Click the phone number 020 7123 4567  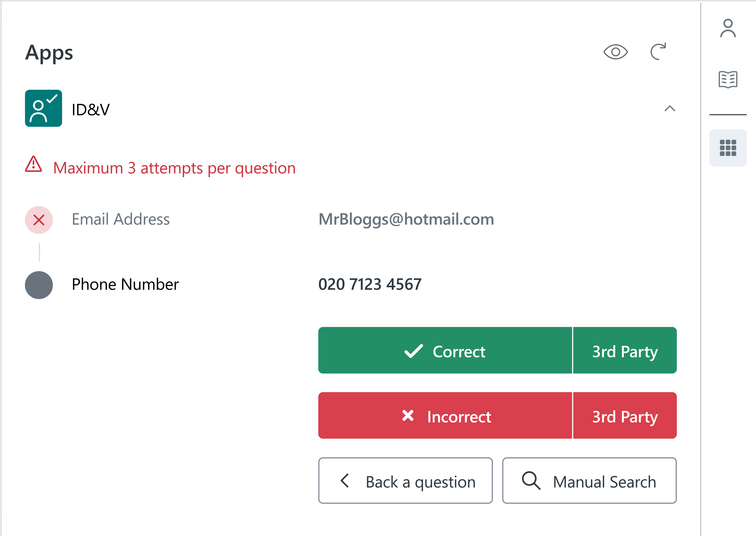pos(370,284)
